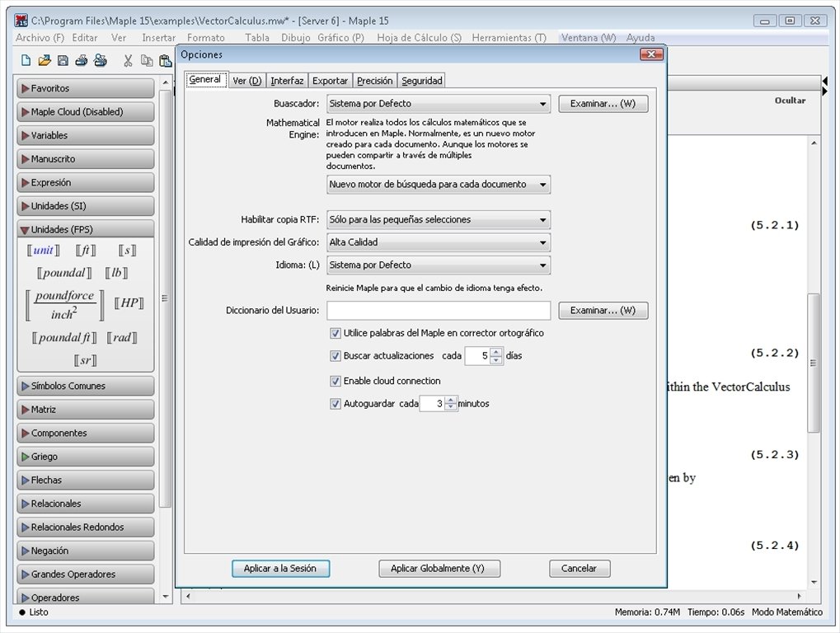840x633 pixels.
Task: Switch to the Seguridad tab
Action: click(421, 80)
